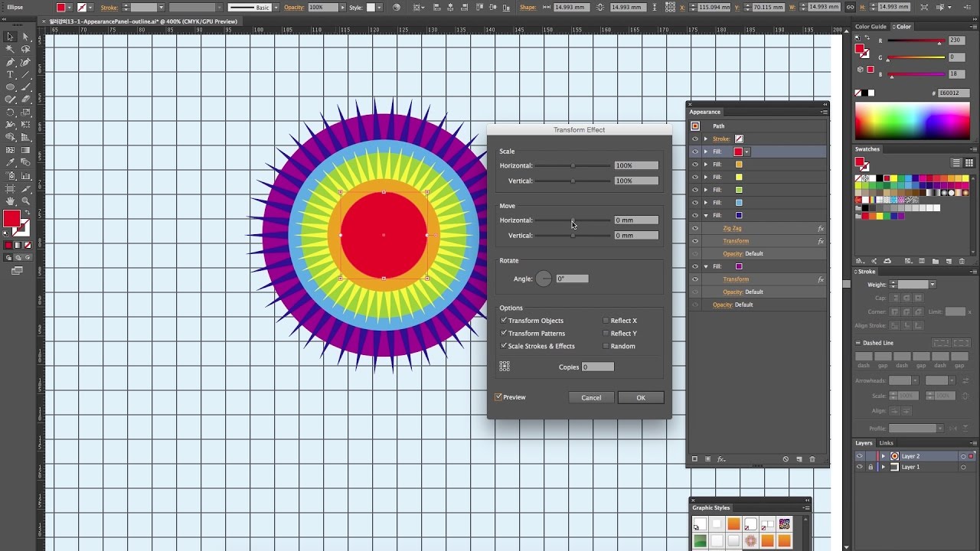Uncheck the Preview checkbox
980x551 pixels.
click(x=498, y=397)
